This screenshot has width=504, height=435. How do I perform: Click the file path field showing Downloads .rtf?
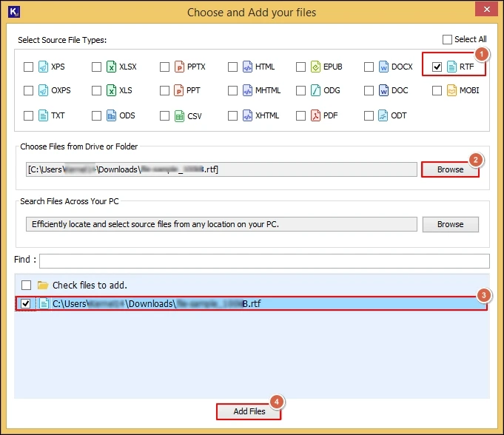(221, 169)
